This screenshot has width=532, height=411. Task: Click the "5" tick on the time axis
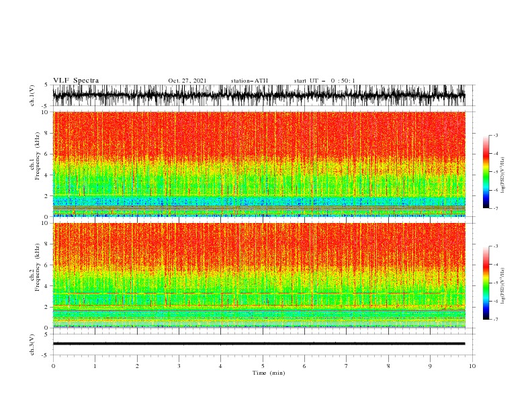(263, 366)
